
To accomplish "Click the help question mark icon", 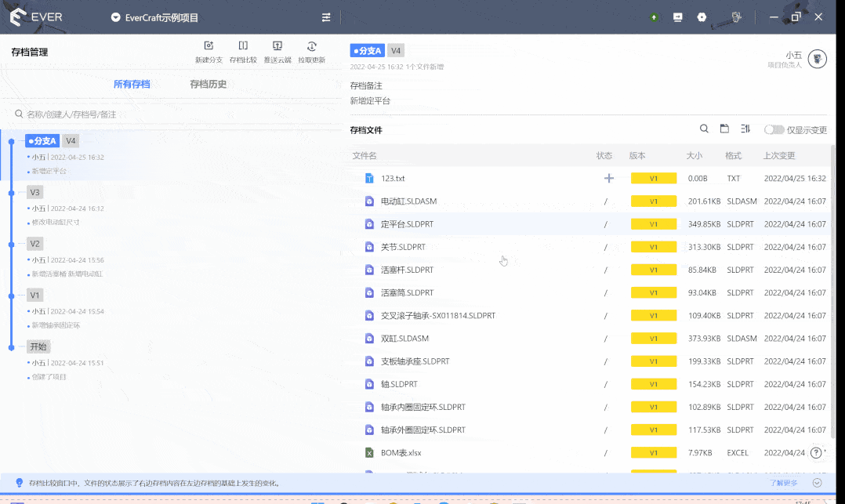I will coord(817,453).
